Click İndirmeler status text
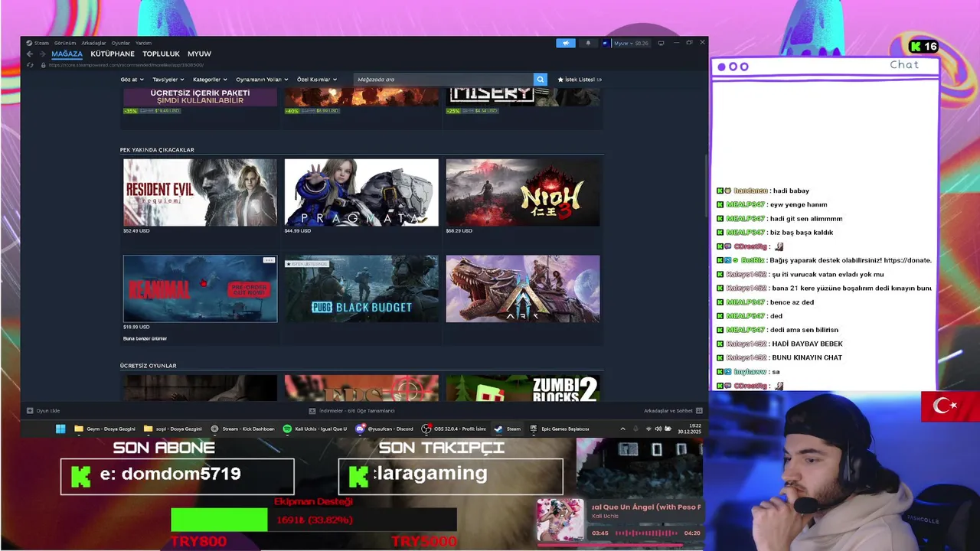 [357, 411]
